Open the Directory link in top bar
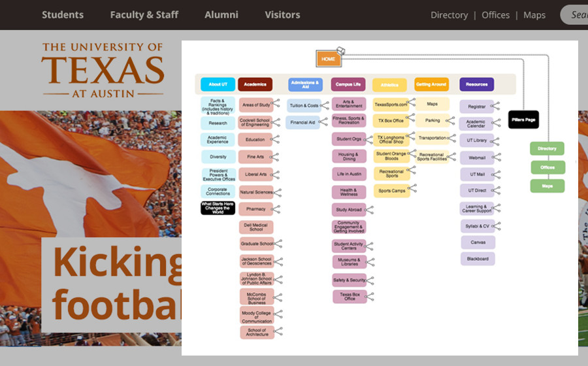 coord(449,15)
